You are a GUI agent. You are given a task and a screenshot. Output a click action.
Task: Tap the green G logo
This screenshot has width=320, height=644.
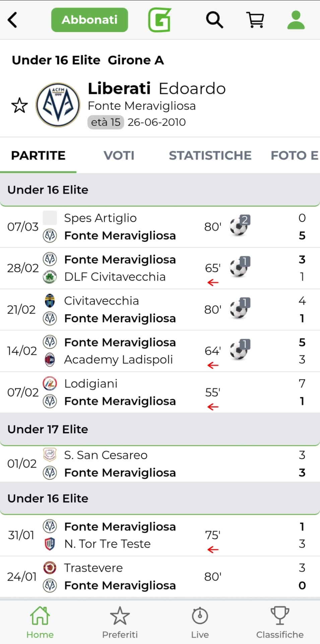(x=160, y=20)
